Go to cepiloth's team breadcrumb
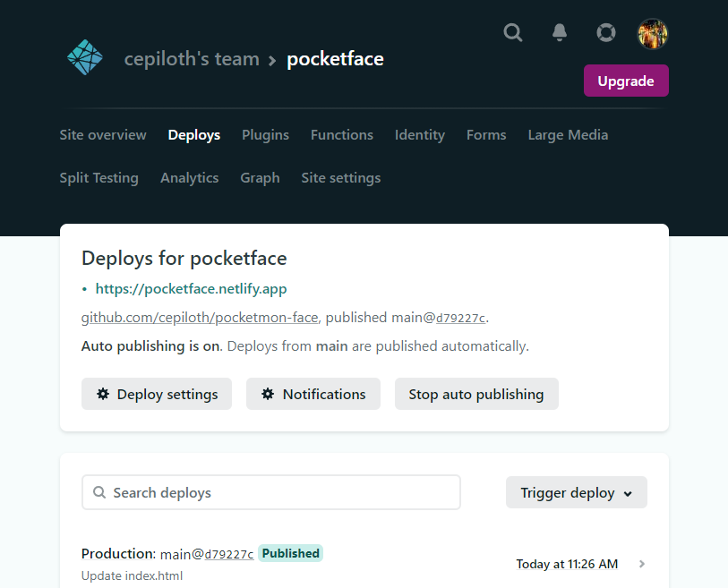The height and width of the screenshot is (588, 728). pyautogui.click(x=192, y=59)
